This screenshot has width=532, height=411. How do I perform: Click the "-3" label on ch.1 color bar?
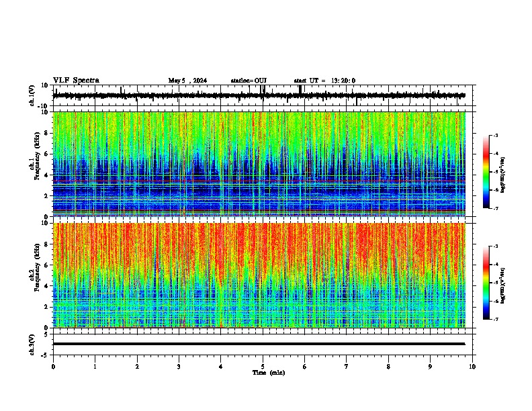click(495, 135)
